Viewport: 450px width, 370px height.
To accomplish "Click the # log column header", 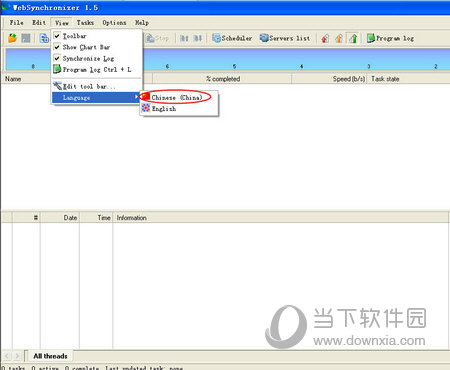I will 26,218.
